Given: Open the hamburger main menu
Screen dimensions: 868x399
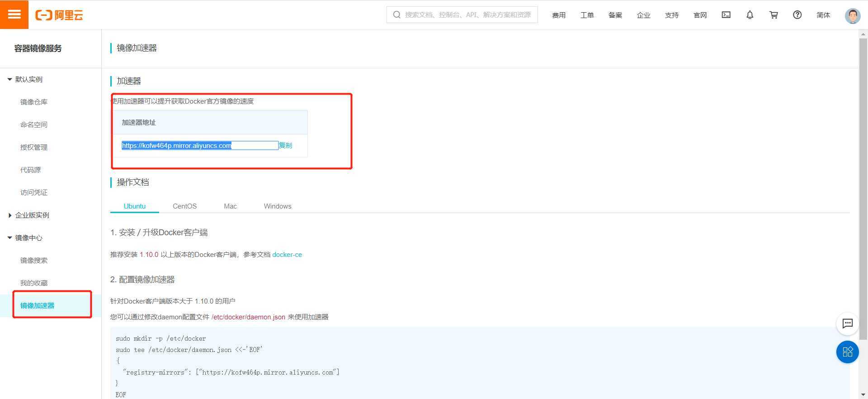Looking at the screenshot, I should [x=14, y=14].
